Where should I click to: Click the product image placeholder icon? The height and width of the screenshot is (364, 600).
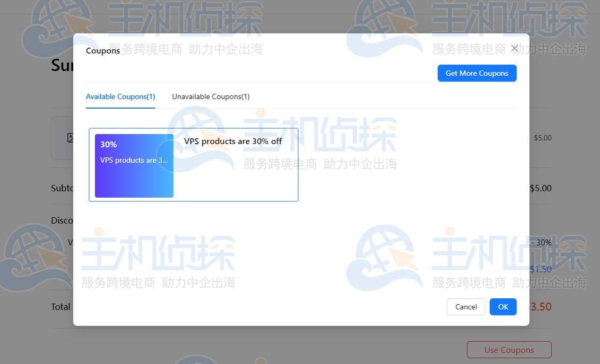[x=71, y=137]
